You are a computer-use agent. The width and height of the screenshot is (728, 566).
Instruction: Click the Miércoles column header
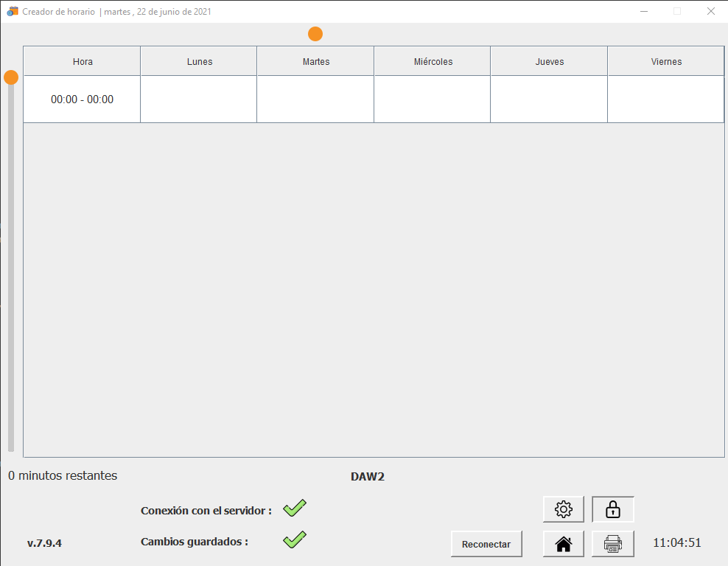(x=433, y=62)
